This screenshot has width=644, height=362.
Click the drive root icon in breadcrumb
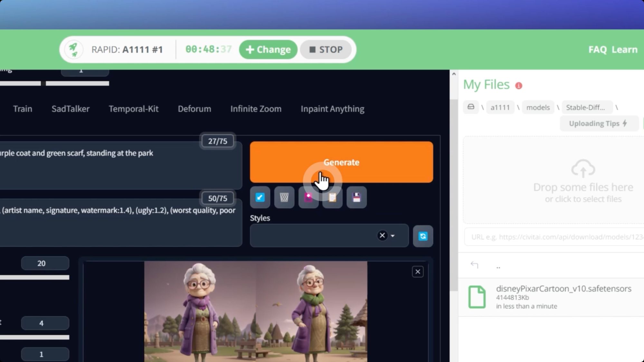[471, 107]
